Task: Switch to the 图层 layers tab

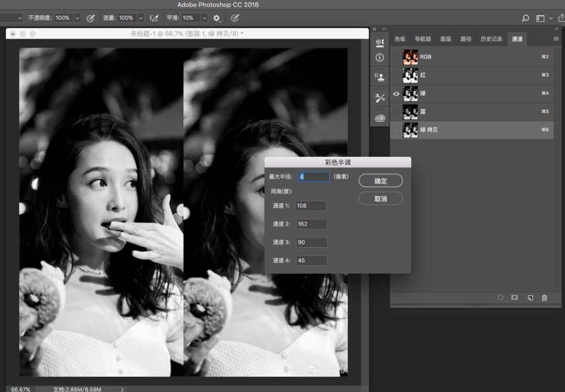Action: pos(446,39)
